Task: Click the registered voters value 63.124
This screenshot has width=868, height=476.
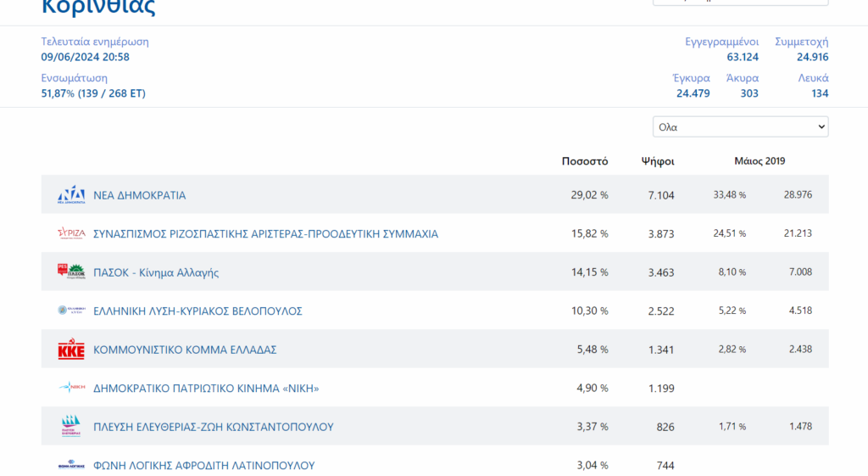Action: pyautogui.click(x=743, y=57)
